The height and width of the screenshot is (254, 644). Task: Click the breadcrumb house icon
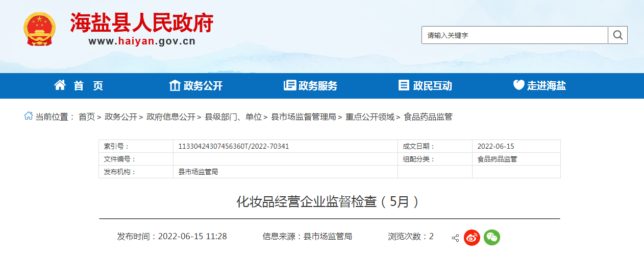coord(28,116)
